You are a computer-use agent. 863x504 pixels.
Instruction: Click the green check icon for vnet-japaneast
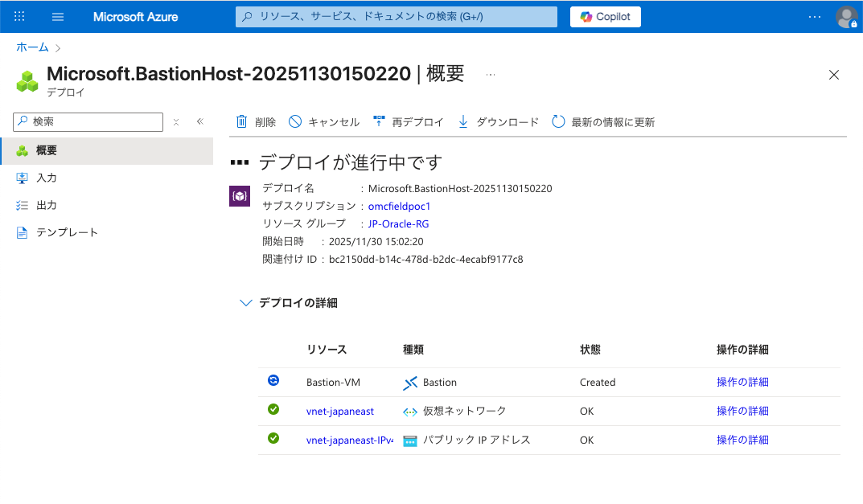(273, 409)
